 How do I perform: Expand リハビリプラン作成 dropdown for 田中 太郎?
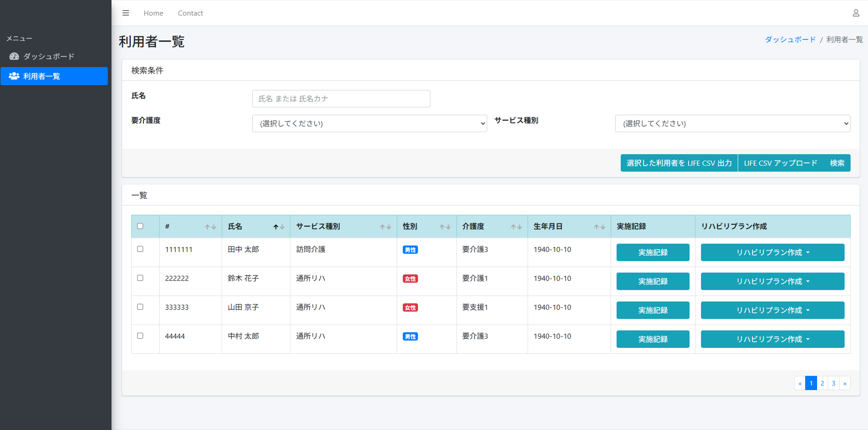773,252
